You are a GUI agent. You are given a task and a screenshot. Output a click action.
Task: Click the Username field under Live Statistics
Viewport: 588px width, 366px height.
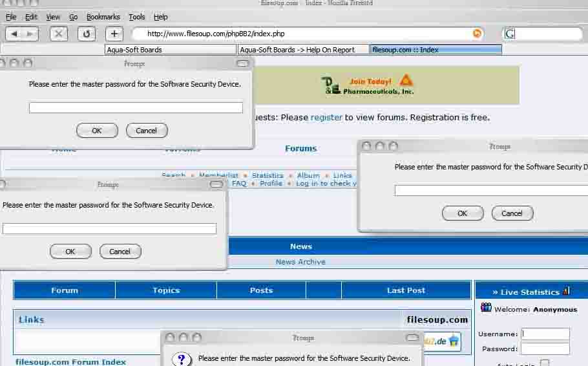(545, 333)
